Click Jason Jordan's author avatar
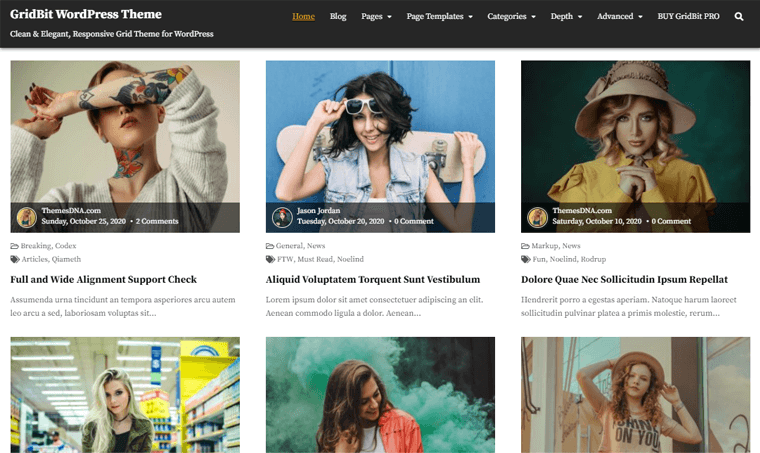Image resolution: width=760 pixels, height=453 pixels. coord(282,218)
